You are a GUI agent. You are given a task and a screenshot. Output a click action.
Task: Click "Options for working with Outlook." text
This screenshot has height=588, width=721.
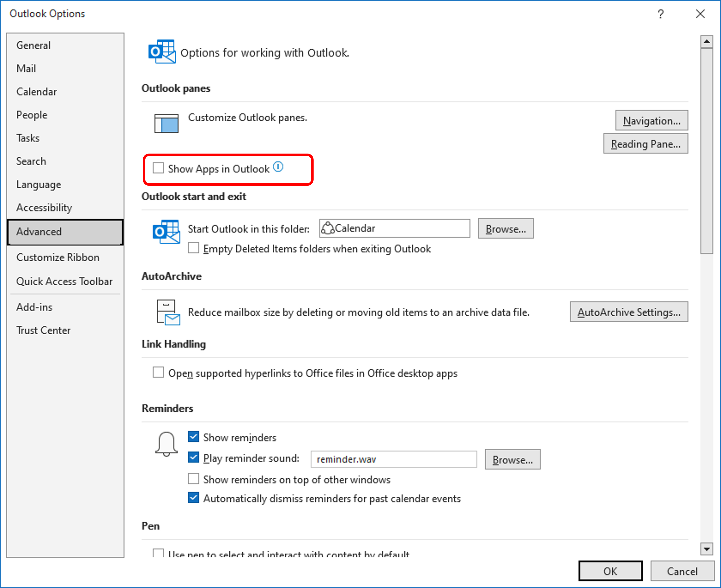(x=265, y=53)
